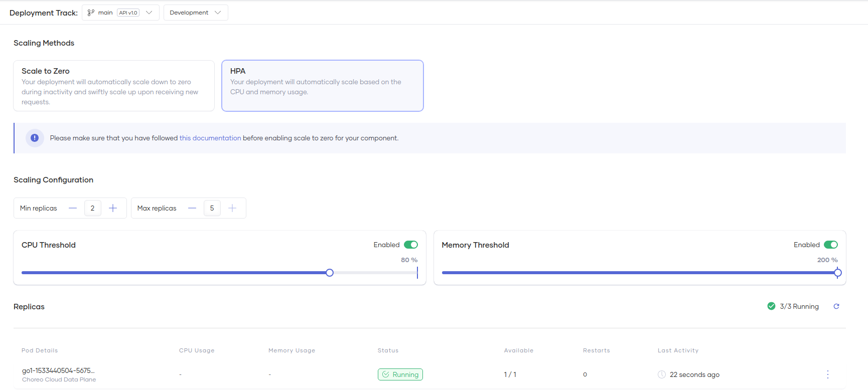This screenshot has width=868, height=391.
Task: Increase Max replicas with the plus icon
Action: click(232, 208)
